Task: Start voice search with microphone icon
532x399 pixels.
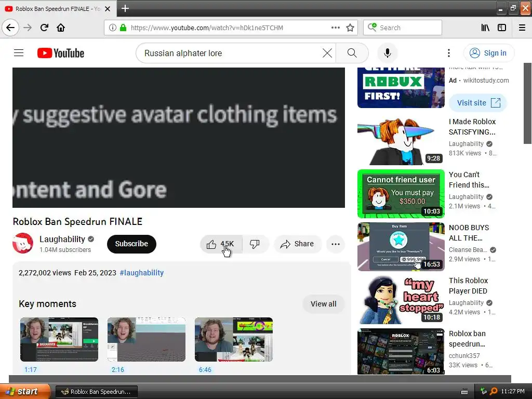Action: click(388, 53)
